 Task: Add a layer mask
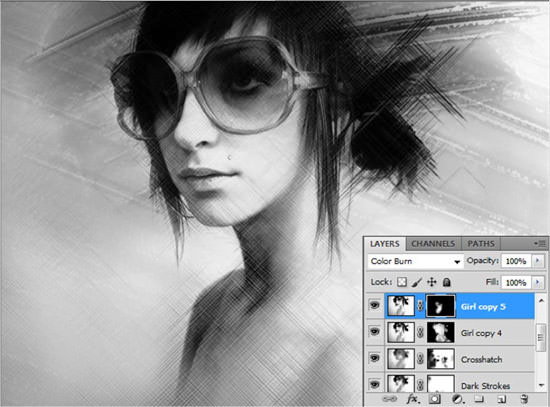435,399
